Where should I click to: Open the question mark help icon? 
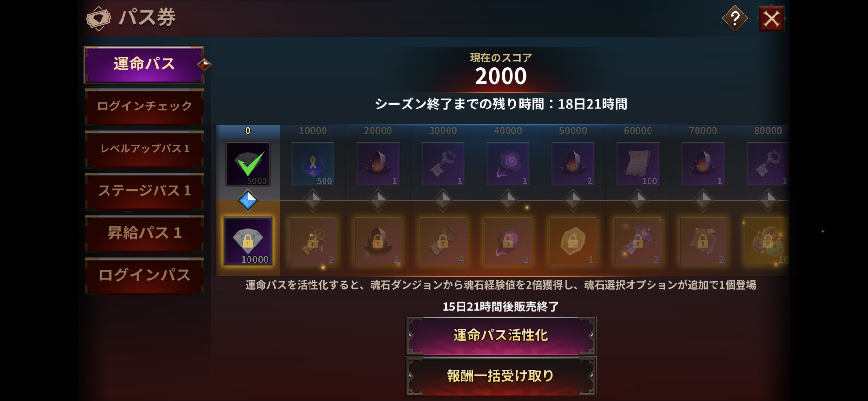click(x=735, y=19)
